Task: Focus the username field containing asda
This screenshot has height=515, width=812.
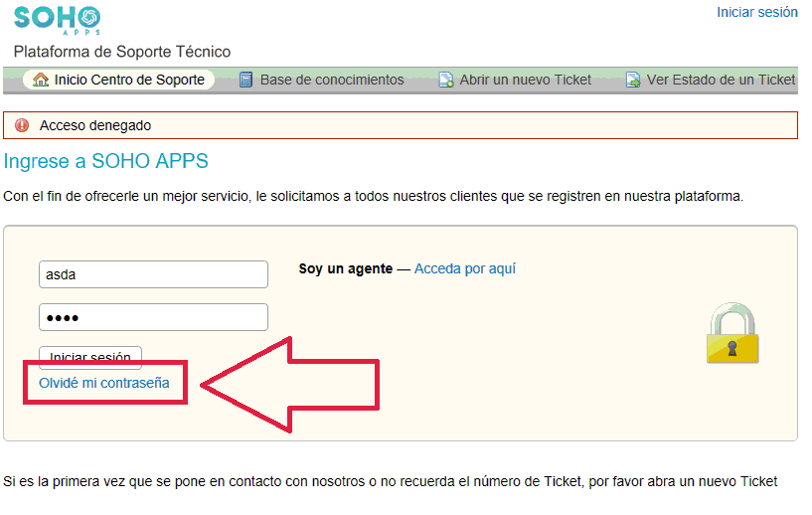Action: (x=153, y=275)
